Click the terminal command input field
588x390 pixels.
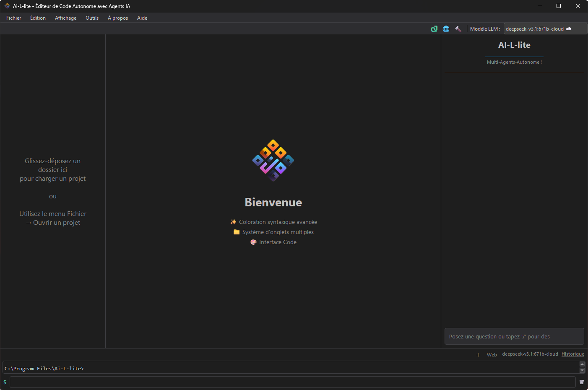pyautogui.click(x=292, y=382)
